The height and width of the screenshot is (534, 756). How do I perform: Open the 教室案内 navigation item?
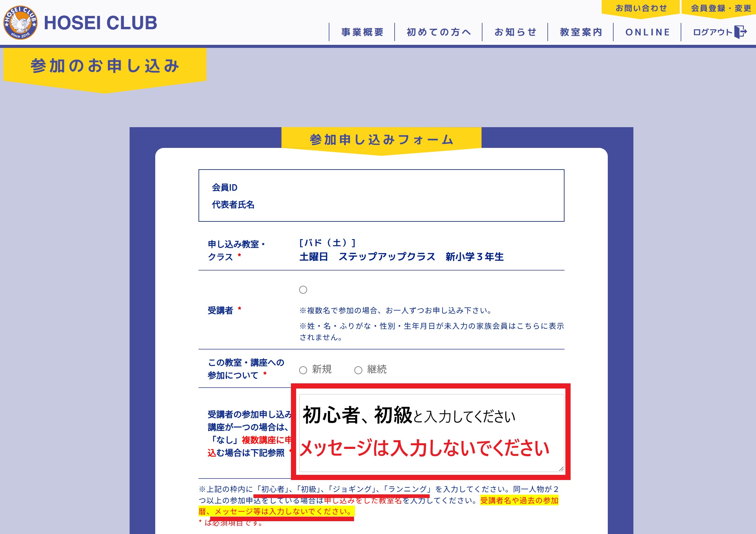[x=581, y=32]
